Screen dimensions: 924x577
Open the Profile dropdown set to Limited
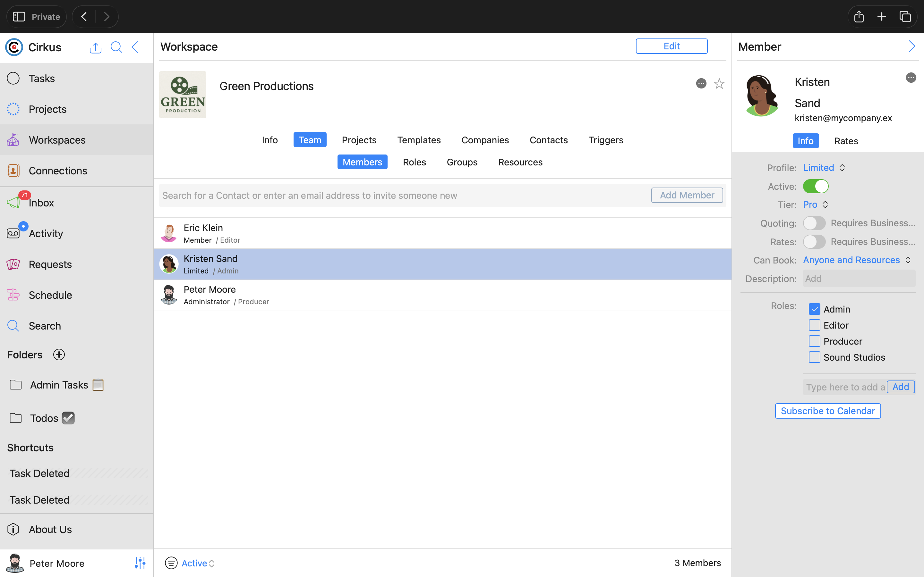click(824, 168)
